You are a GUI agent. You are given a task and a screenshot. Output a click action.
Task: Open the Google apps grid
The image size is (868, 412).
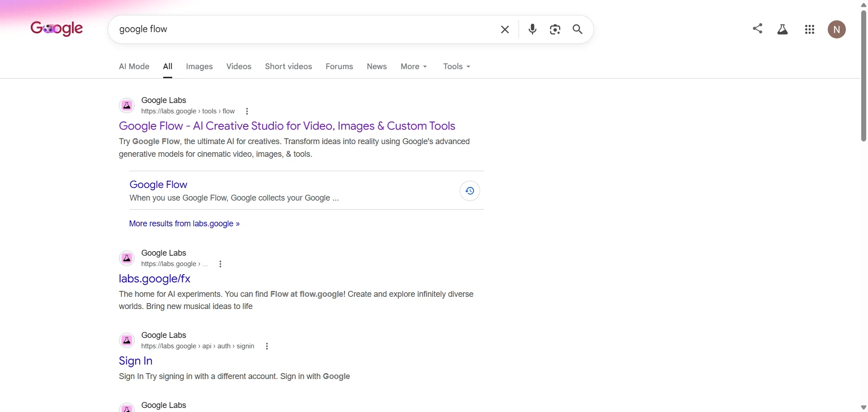[x=810, y=30]
